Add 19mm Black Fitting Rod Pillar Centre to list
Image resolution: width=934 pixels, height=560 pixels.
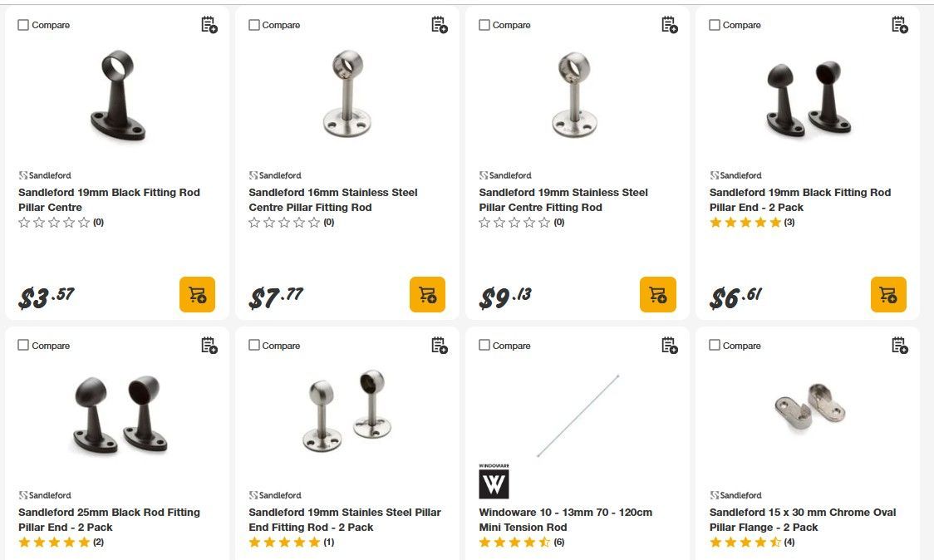(x=209, y=25)
